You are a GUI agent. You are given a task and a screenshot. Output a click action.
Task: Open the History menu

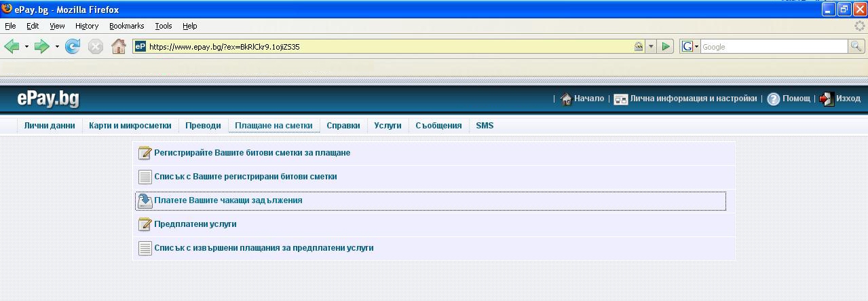[87, 26]
